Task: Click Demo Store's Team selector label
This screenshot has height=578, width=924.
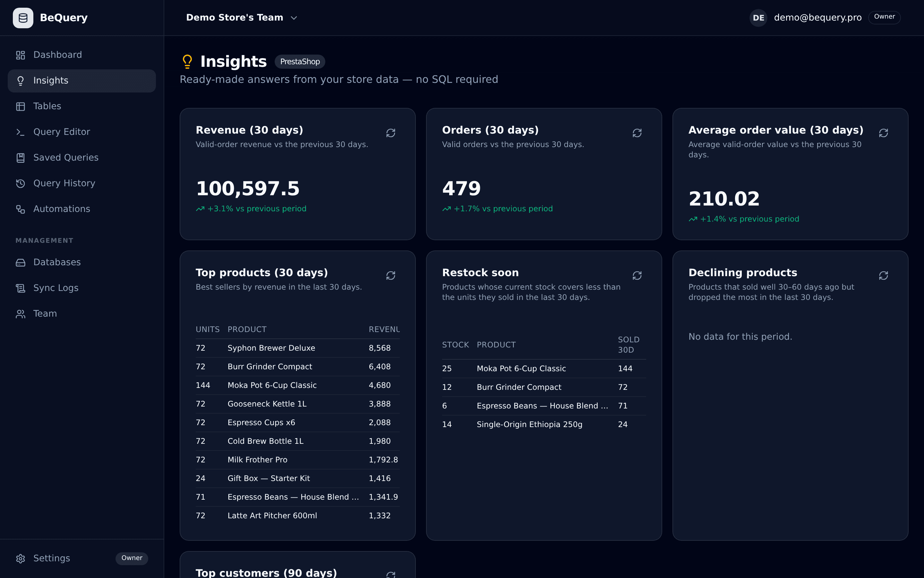Action: click(235, 18)
